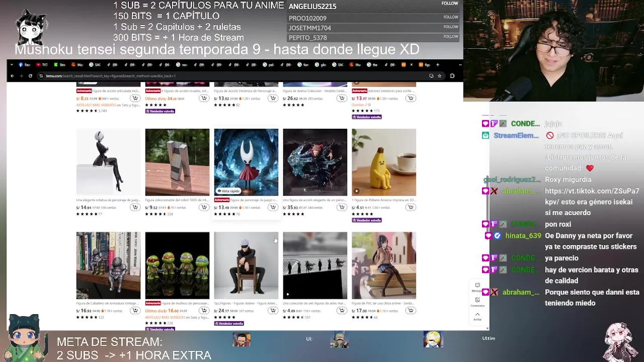This screenshot has width=644, height=362.
Task: Close the orange tab with the X
Action: 411,65
